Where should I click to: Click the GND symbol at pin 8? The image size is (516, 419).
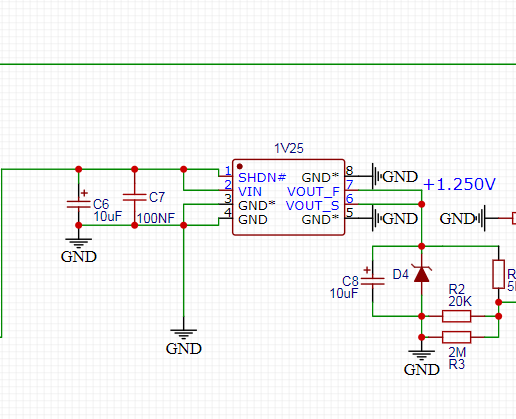[395, 176]
